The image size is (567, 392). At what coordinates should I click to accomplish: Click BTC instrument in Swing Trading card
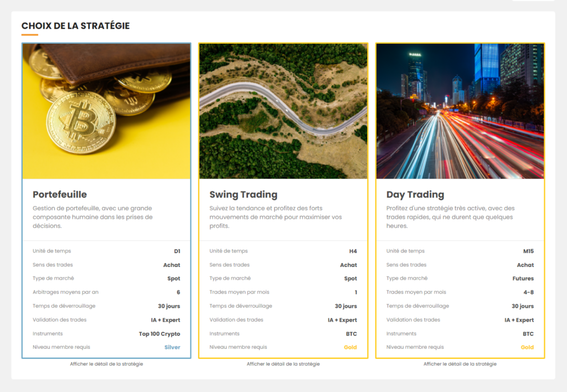pos(351,334)
